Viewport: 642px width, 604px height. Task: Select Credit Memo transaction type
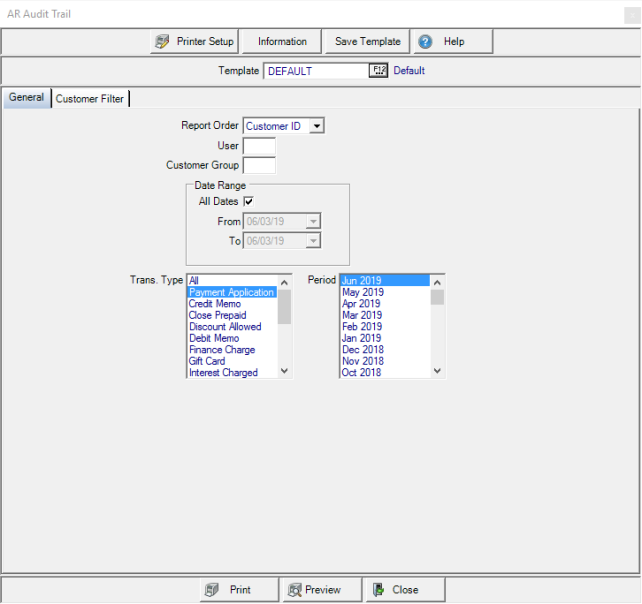(215, 304)
